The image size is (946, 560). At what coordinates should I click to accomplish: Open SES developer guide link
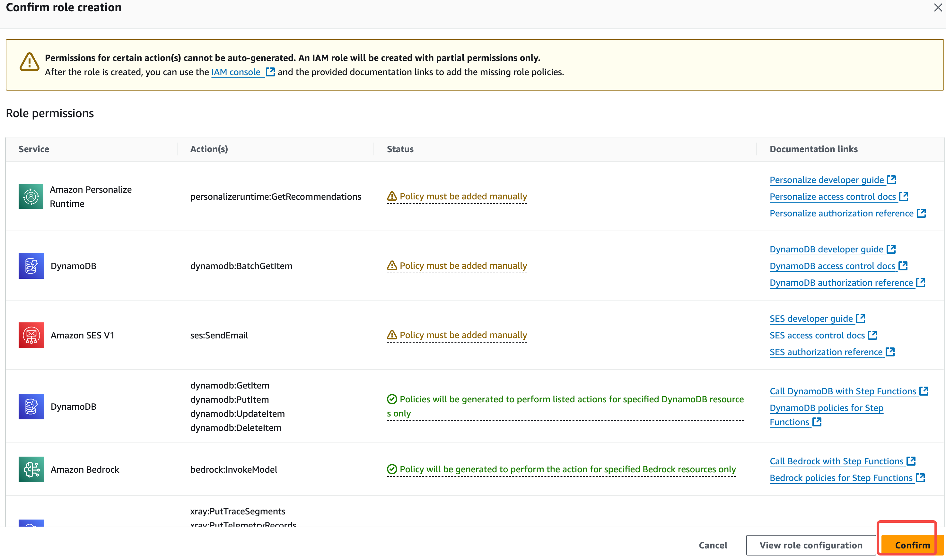[x=811, y=319]
